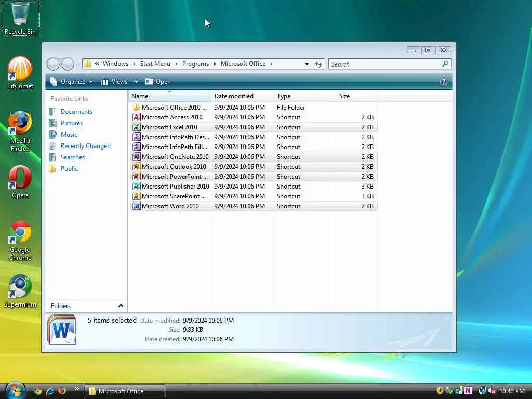Navigate to Start Menu in the address bar
The height and width of the screenshot is (399, 532).
tap(155, 64)
